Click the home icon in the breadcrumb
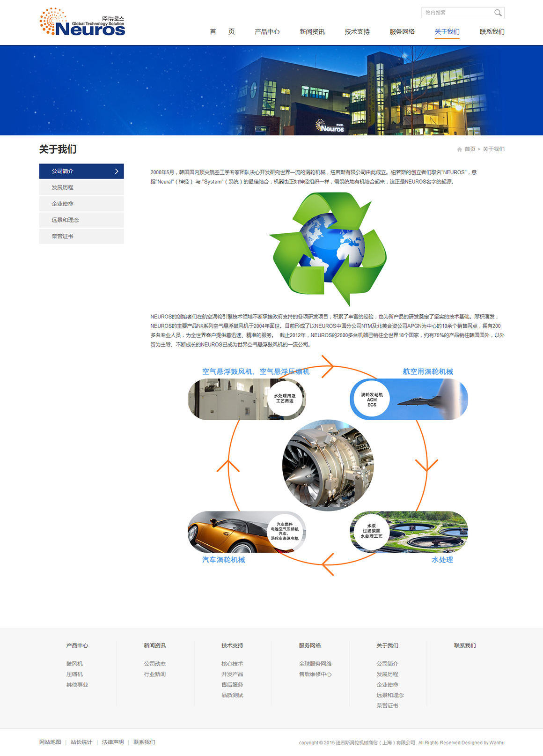Image resolution: width=543 pixels, height=756 pixels. point(460,149)
